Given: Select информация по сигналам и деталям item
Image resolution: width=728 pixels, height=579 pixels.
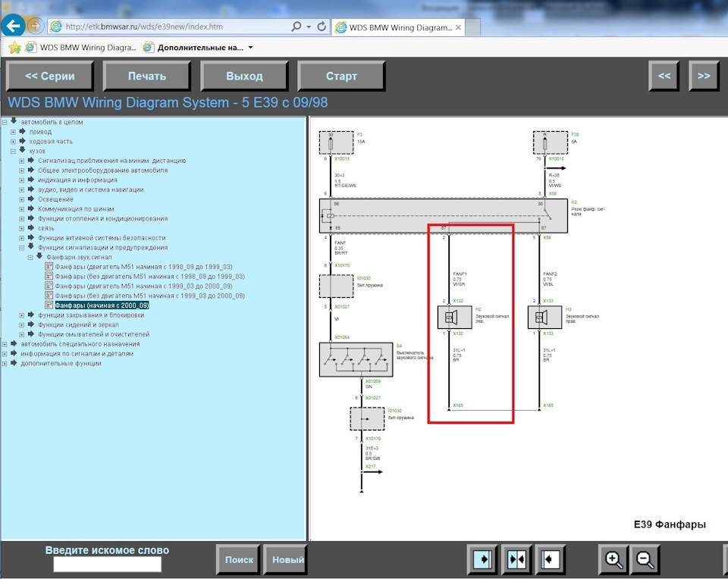Looking at the screenshot, I should click(x=77, y=354).
